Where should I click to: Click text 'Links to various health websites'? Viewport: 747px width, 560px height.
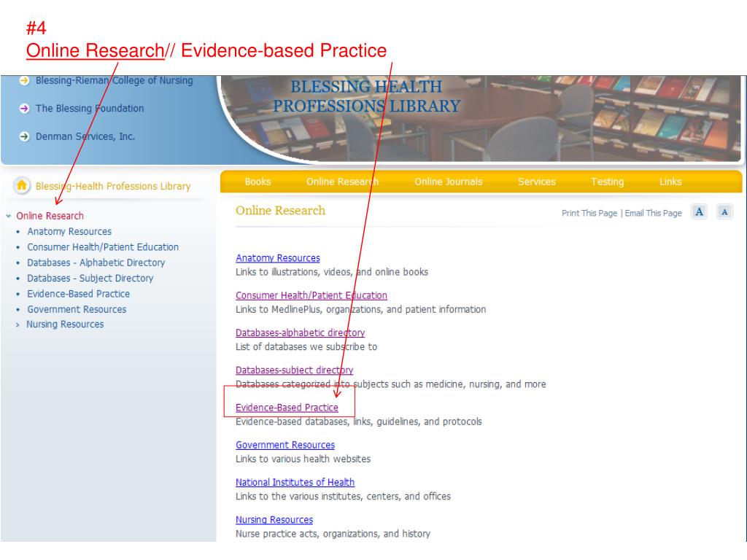303,459
